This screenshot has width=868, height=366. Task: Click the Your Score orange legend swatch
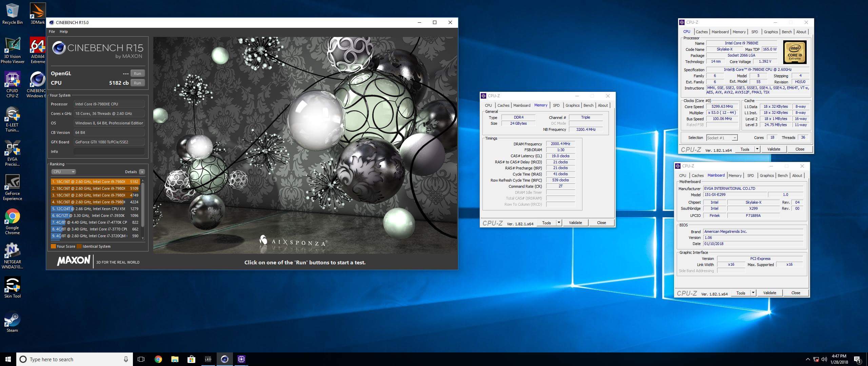pyautogui.click(x=53, y=246)
